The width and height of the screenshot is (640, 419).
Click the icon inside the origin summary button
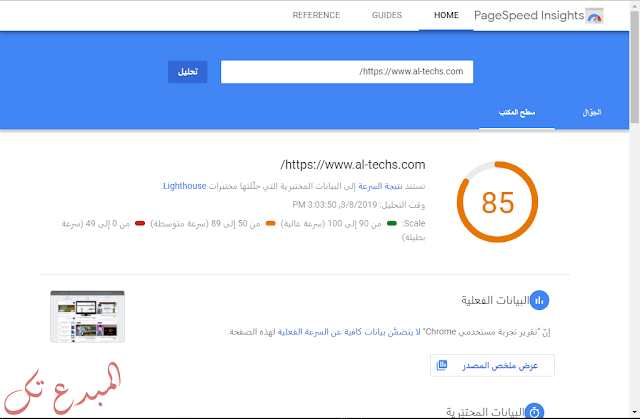pyautogui.click(x=442, y=367)
